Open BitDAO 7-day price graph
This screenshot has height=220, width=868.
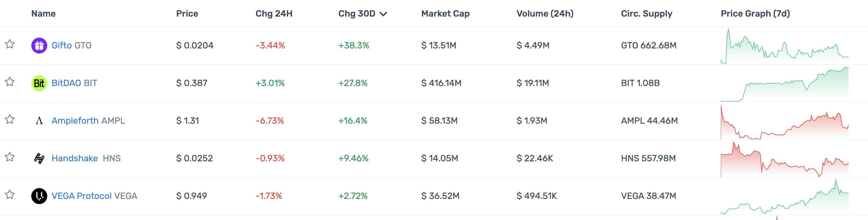784,84
